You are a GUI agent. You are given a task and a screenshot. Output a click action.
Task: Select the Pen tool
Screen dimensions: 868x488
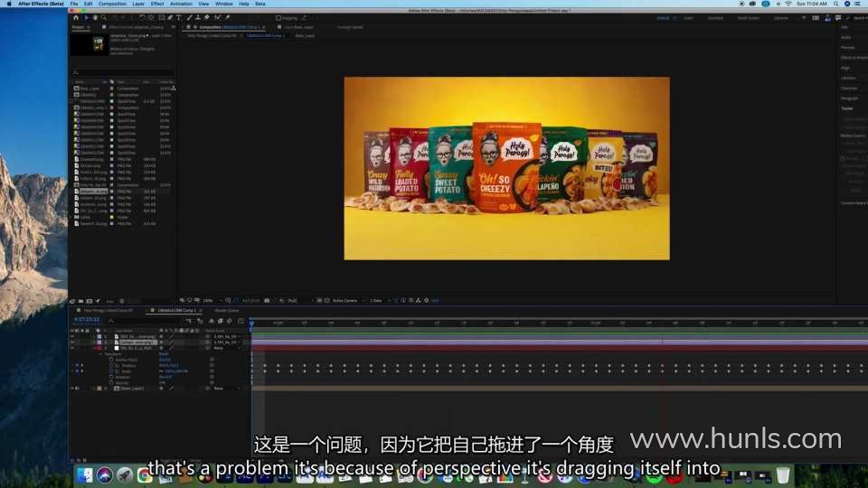click(x=170, y=18)
